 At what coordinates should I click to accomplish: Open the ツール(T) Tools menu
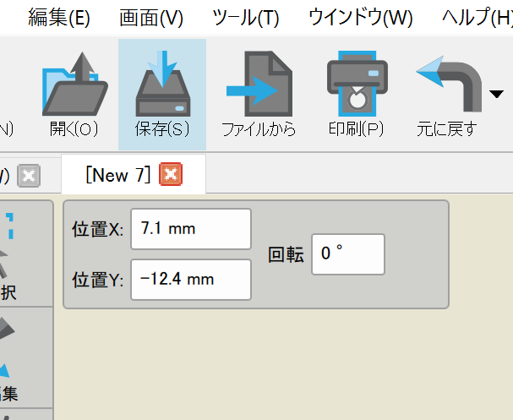tap(245, 17)
